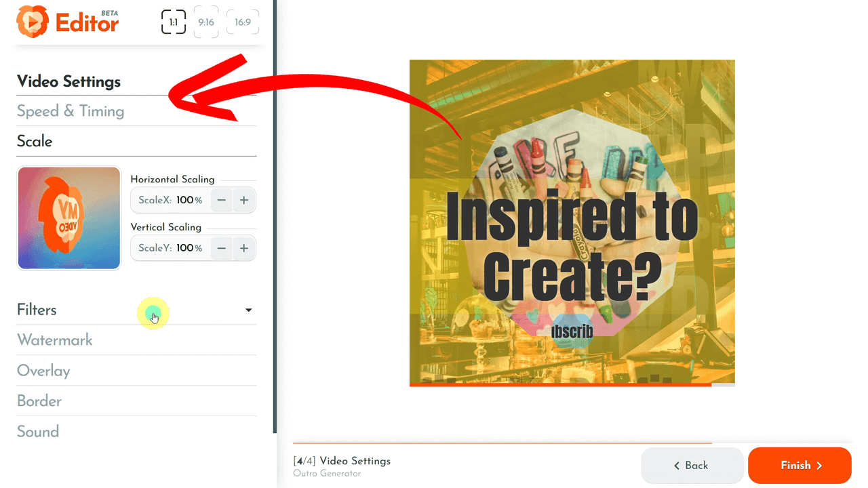The height and width of the screenshot is (488, 868).
Task: Select the 16:9 aspect ratio
Action: 243,22
